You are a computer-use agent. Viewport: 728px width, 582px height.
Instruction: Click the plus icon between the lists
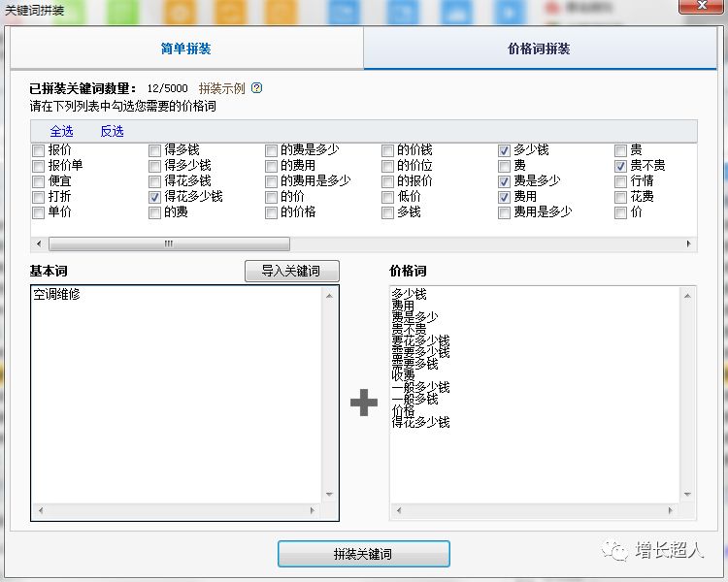point(364,403)
